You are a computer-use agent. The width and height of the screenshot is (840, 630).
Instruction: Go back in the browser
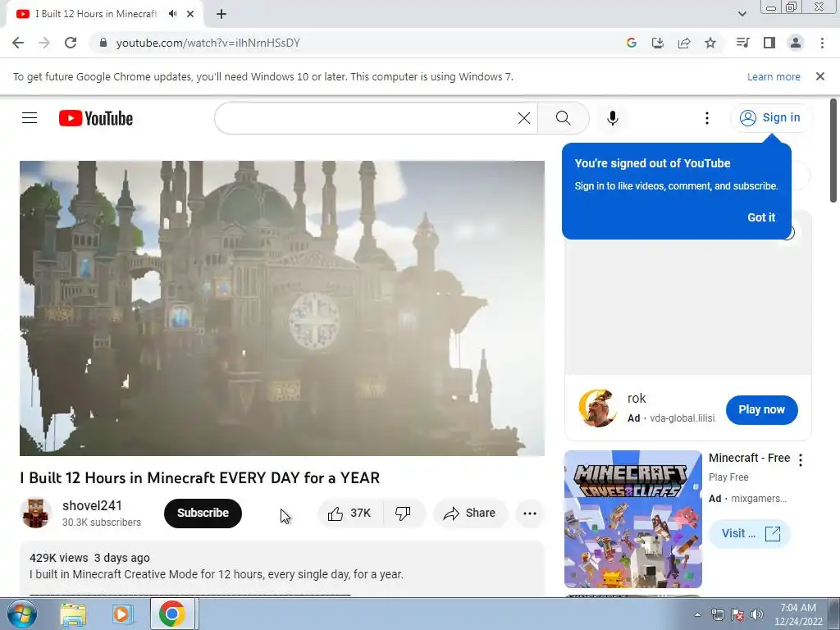[18, 43]
